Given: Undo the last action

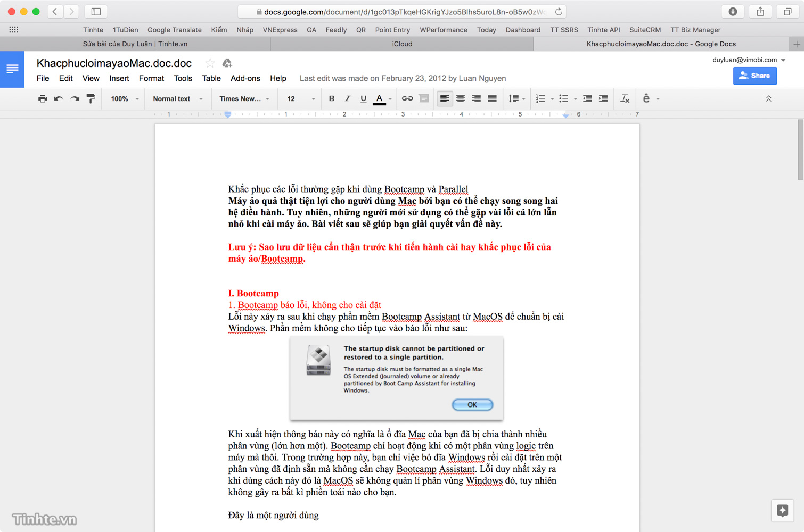Looking at the screenshot, I should pyautogui.click(x=59, y=98).
